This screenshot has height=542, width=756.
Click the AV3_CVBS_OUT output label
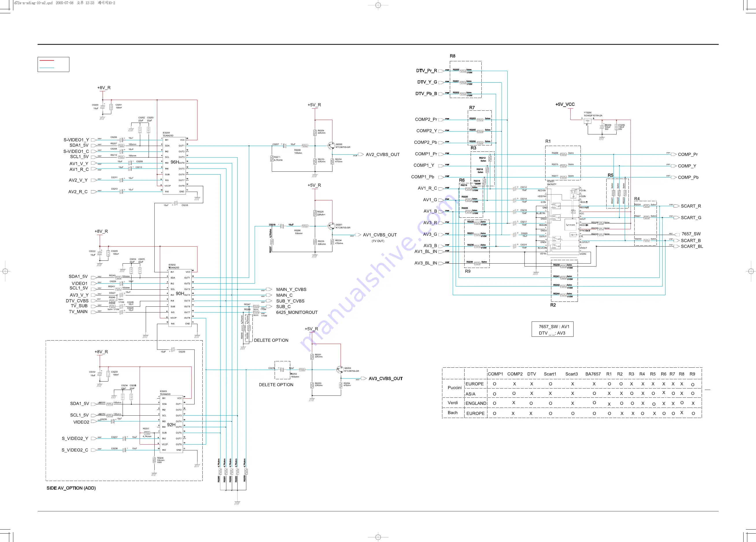[386, 379]
